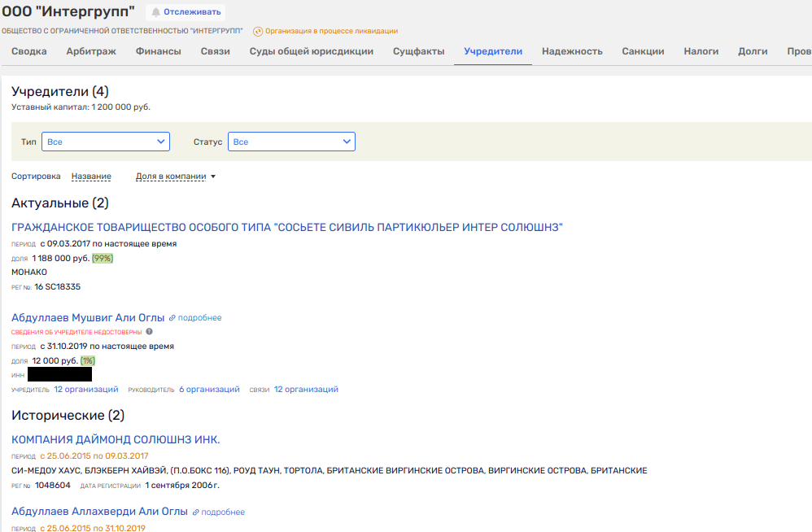Click link icon next to Абдуллаев Мушвиг
This screenshot has height=532, width=812.
(x=172, y=318)
